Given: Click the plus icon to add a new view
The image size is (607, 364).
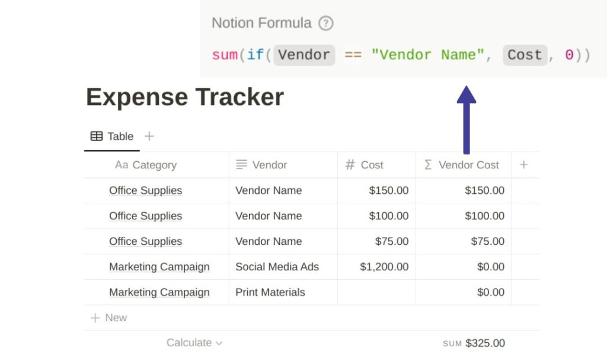Looking at the screenshot, I should [x=149, y=136].
